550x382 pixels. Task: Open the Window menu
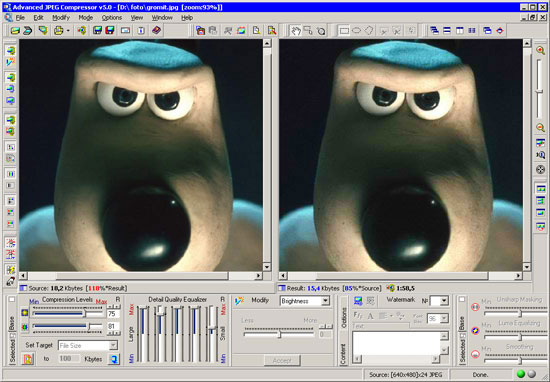tap(162, 18)
